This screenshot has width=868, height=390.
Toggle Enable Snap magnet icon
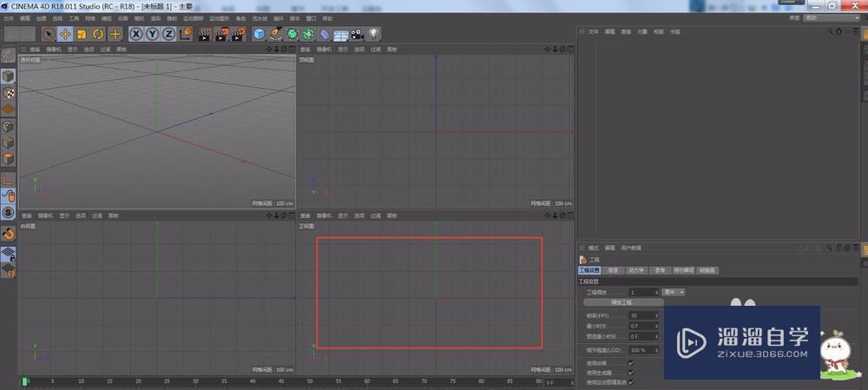pyautogui.click(x=9, y=234)
